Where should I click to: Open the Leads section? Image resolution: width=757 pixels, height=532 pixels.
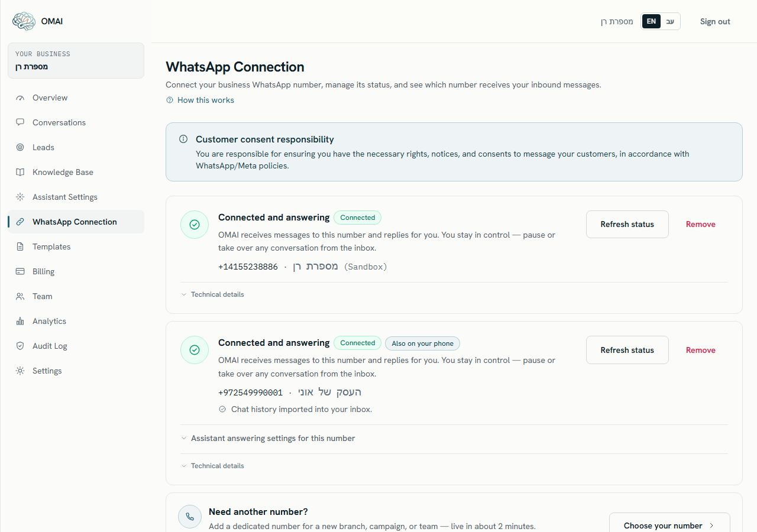[76, 148]
